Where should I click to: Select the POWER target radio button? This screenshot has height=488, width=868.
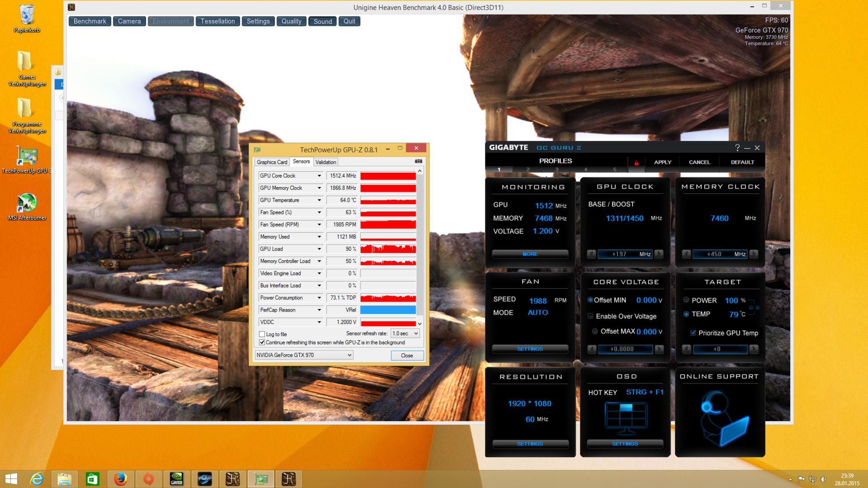(686, 300)
